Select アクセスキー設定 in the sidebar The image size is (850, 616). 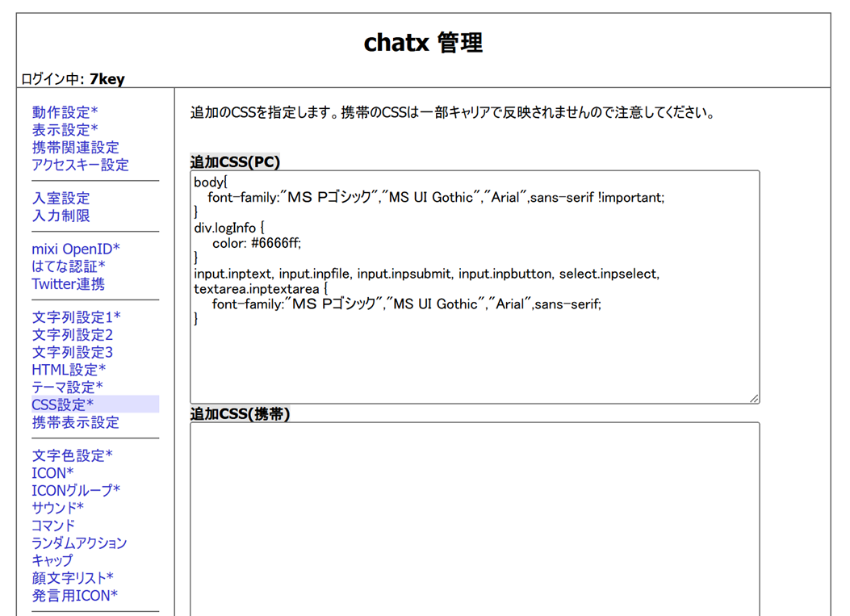pyautogui.click(x=80, y=165)
